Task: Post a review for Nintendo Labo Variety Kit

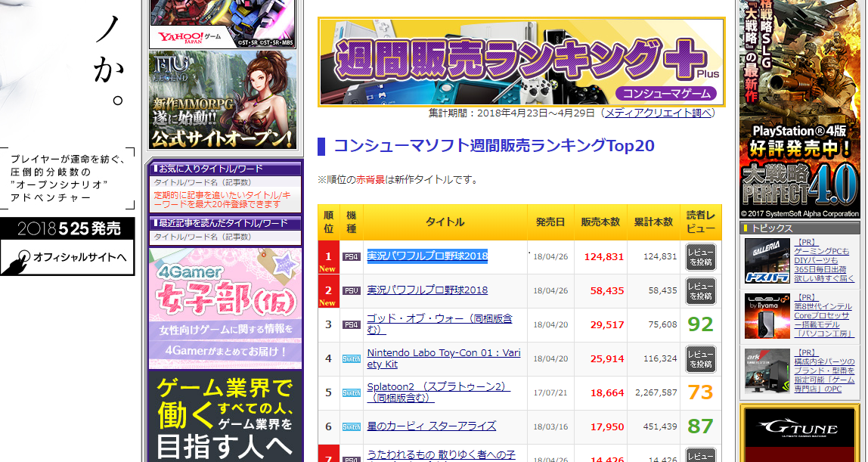Action: coord(701,359)
